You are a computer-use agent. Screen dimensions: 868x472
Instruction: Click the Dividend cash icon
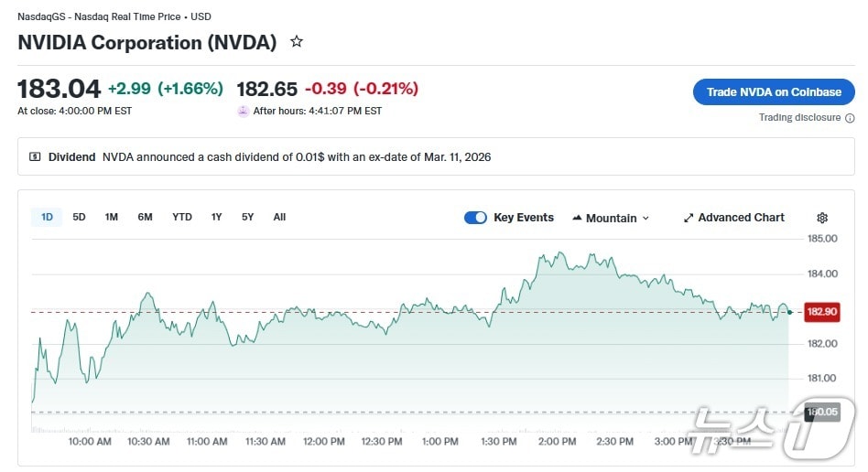(x=35, y=157)
